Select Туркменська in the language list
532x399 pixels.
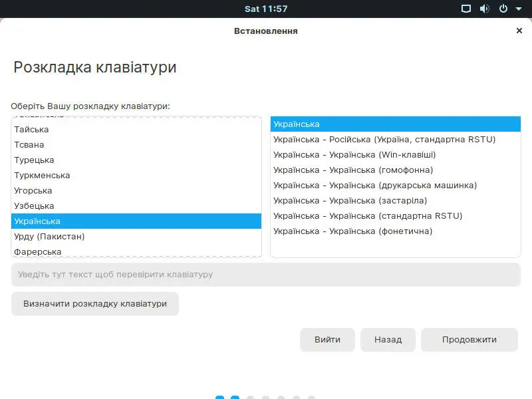coord(136,176)
